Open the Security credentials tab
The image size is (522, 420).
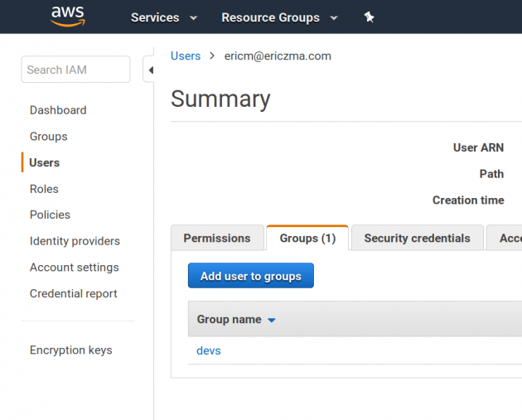417,239
